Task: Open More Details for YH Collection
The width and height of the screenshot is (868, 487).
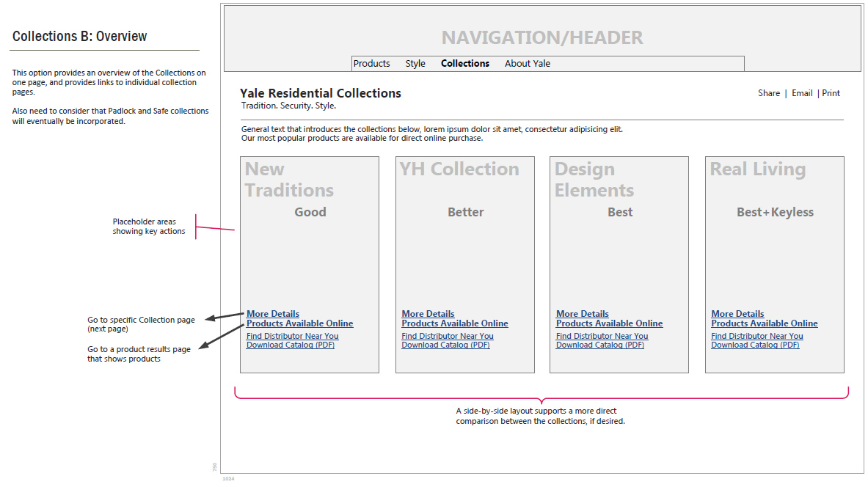Action: (x=428, y=314)
